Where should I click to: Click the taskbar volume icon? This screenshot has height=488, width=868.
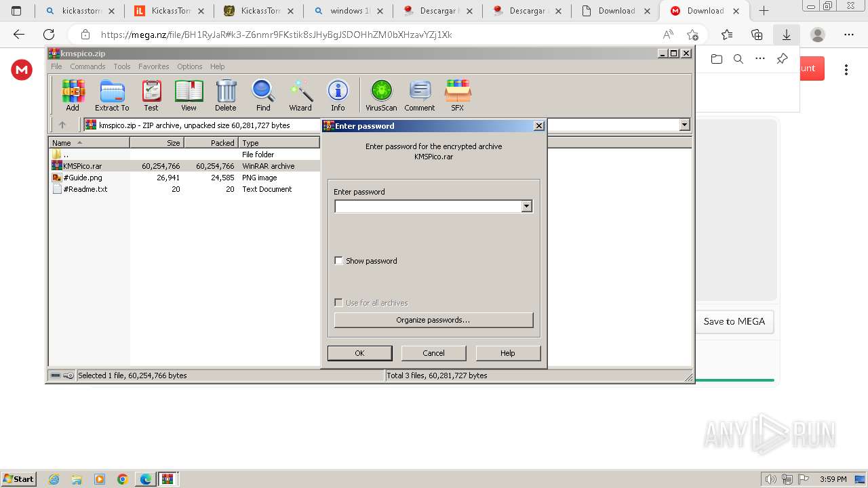click(x=770, y=479)
